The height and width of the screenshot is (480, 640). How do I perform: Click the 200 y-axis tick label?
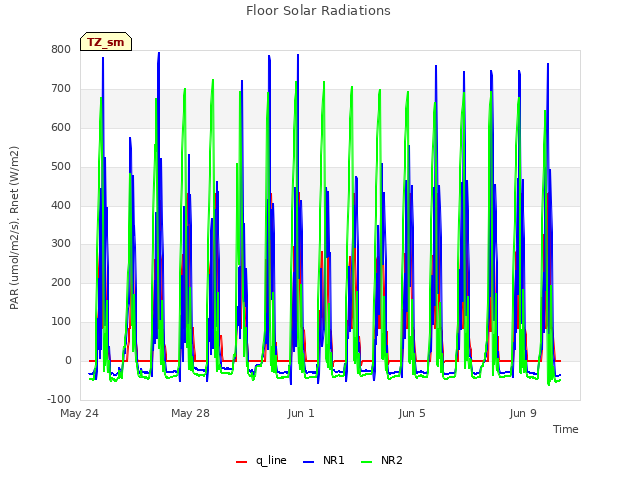tap(61, 282)
